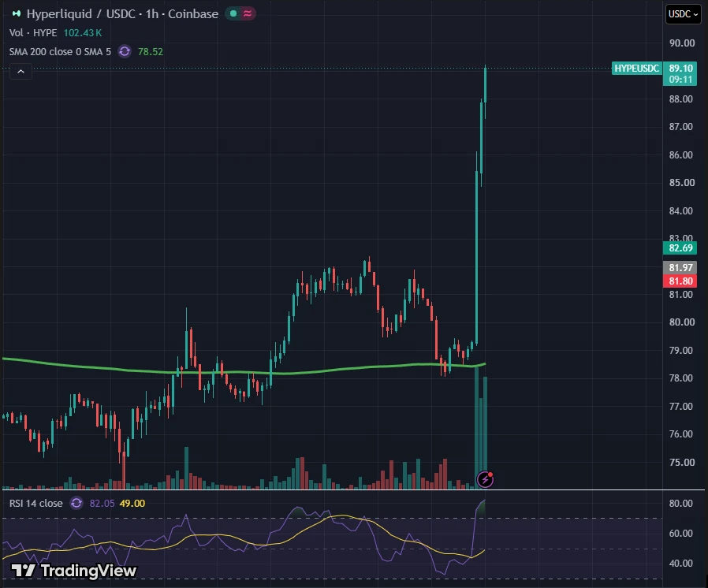Click the Hyperliquid logo icon beside the symbol
708x588 pixels.
coord(17,14)
